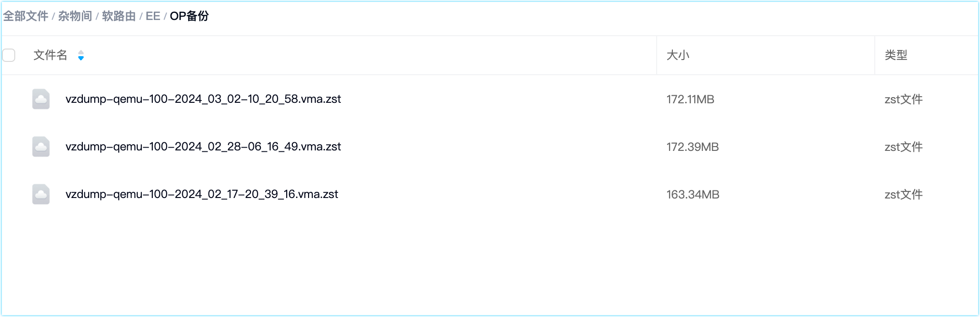This screenshot has height=317, width=980.
Task: Click the file icon for the 03_02 backup
Action: [41, 99]
